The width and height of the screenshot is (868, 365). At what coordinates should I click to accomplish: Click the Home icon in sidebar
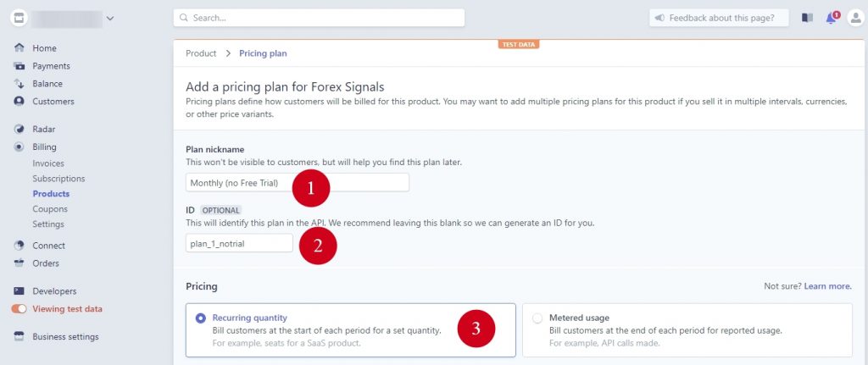click(x=19, y=48)
